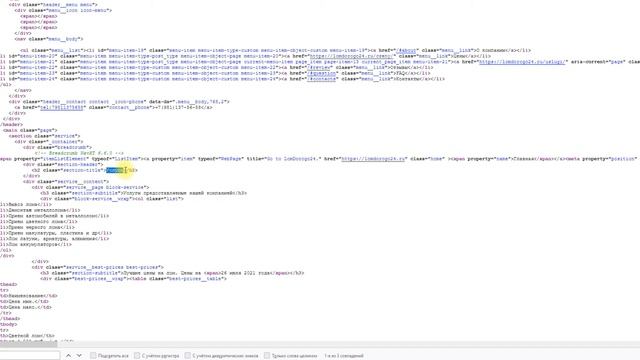
Task: Enable 'С учётом регистра' match case checkbox
Action: pos(137,356)
